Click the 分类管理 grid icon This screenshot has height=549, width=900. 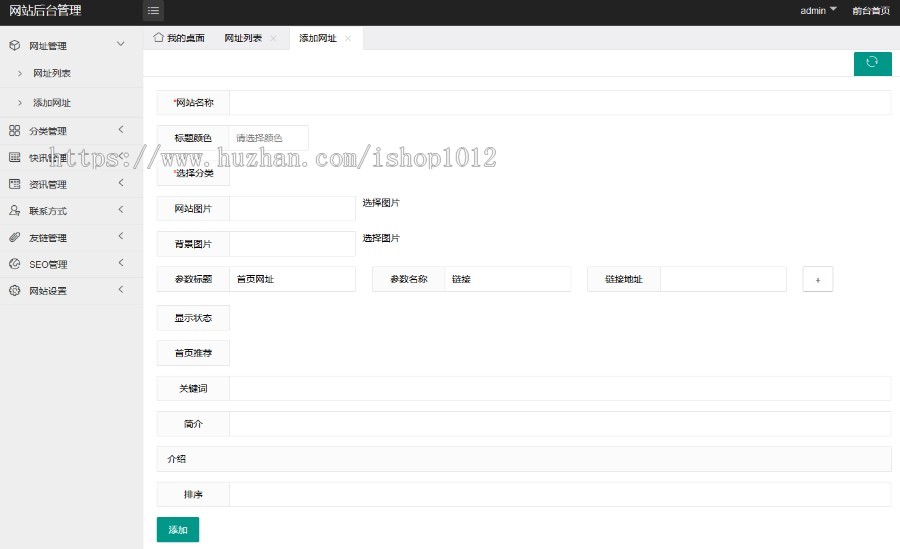coord(14,130)
